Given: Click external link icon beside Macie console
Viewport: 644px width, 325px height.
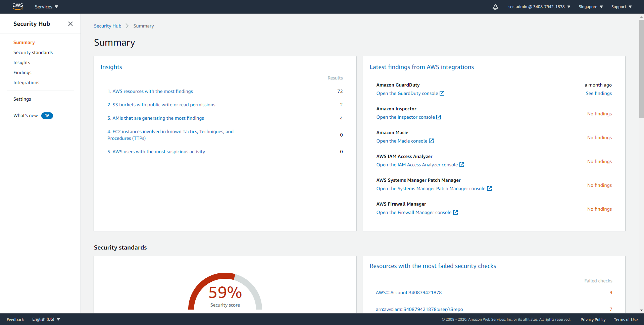Looking at the screenshot, I should coord(431,141).
